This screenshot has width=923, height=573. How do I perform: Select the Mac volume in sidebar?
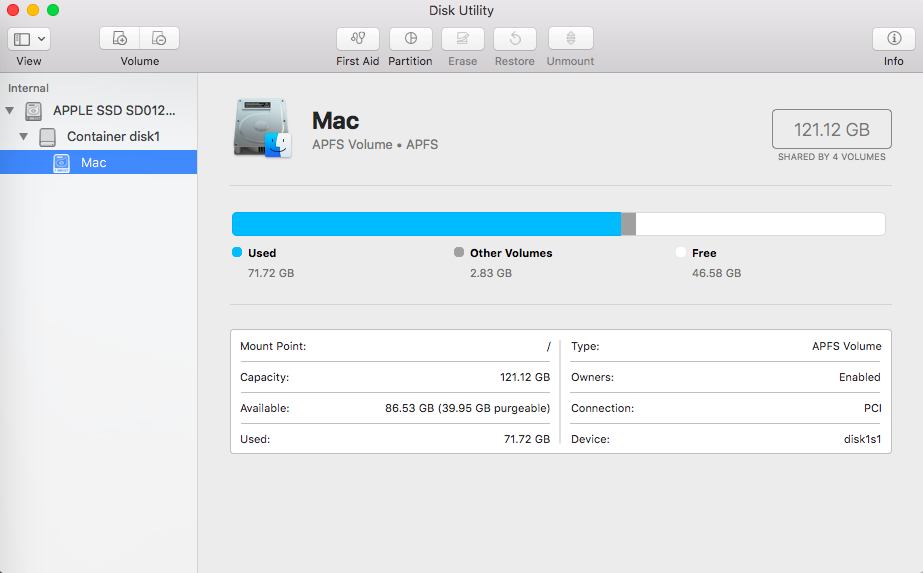pyautogui.click(x=99, y=162)
